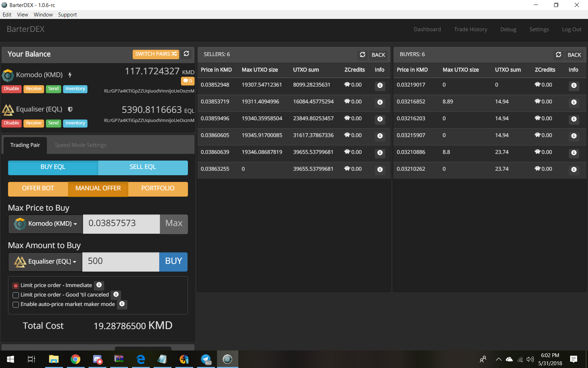Go to Dashboard
This screenshot has height=368, width=588.
tap(427, 29)
